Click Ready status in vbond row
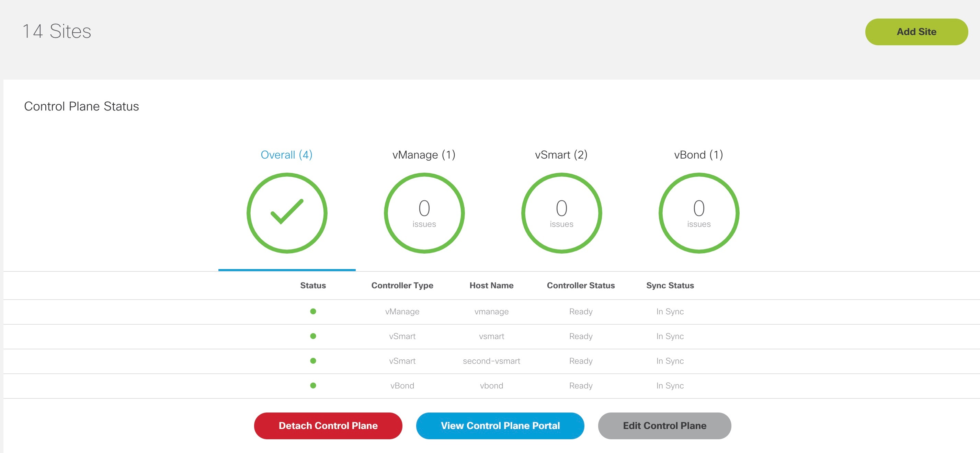Viewport: 980px width, 453px height. (x=581, y=386)
